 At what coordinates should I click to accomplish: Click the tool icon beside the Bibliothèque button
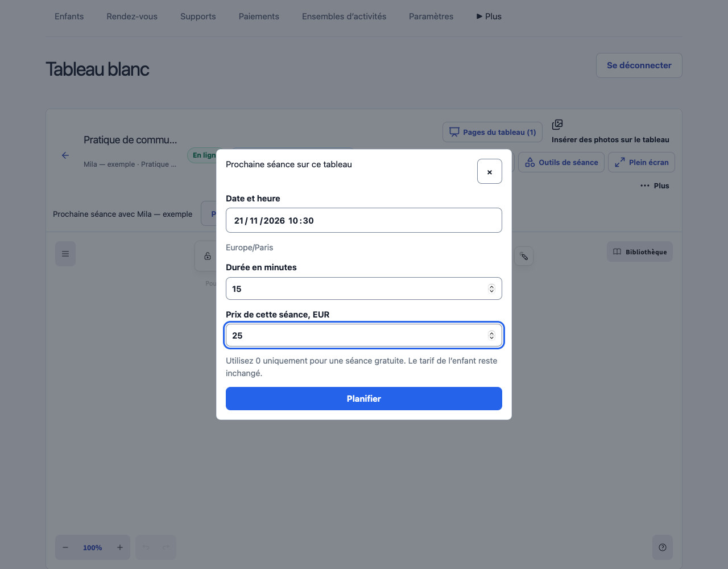(524, 256)
